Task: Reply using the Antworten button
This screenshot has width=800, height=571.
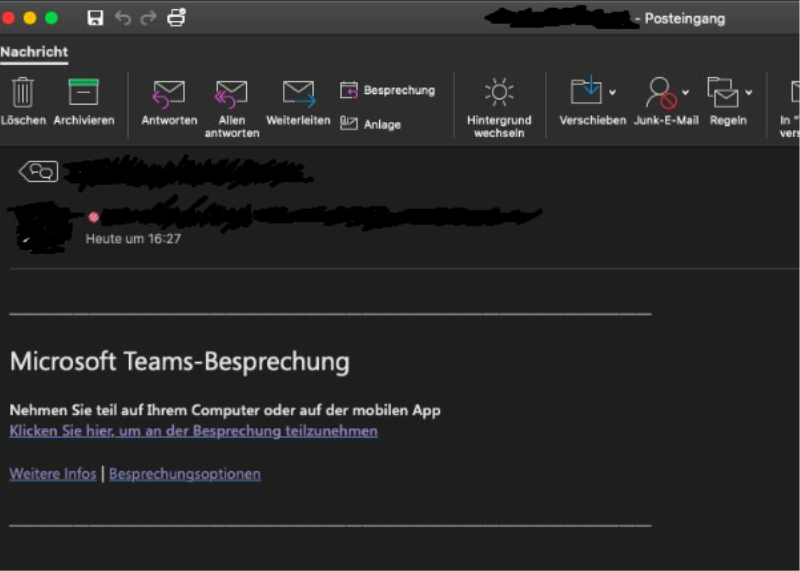Action: click(x=169, y=103)
